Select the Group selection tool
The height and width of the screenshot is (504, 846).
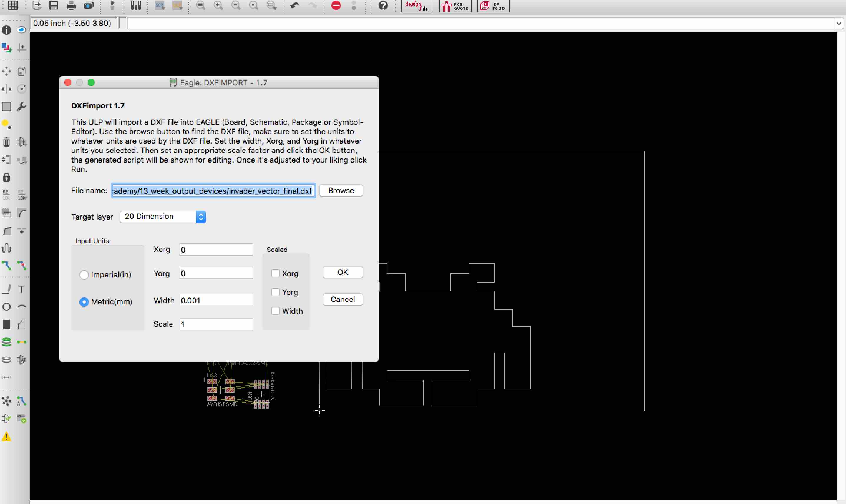click(x=6, y=107)
